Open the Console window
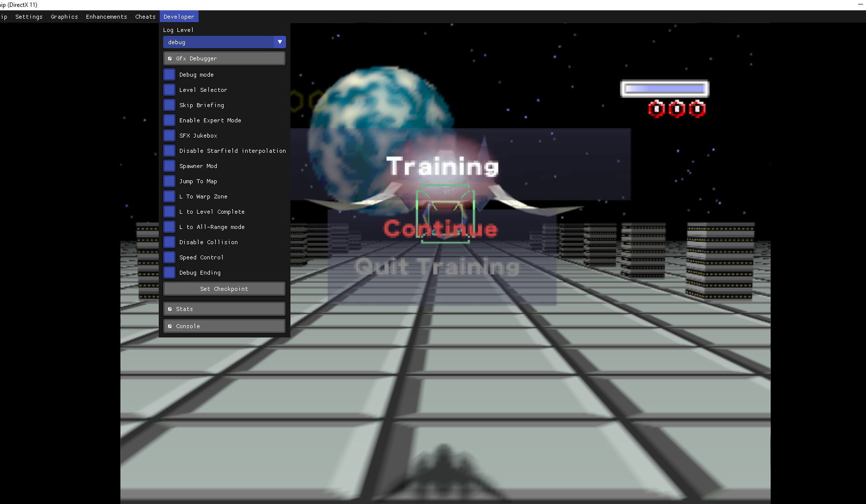The height and width of the screenshot is (504, 866). coord(224,326)
